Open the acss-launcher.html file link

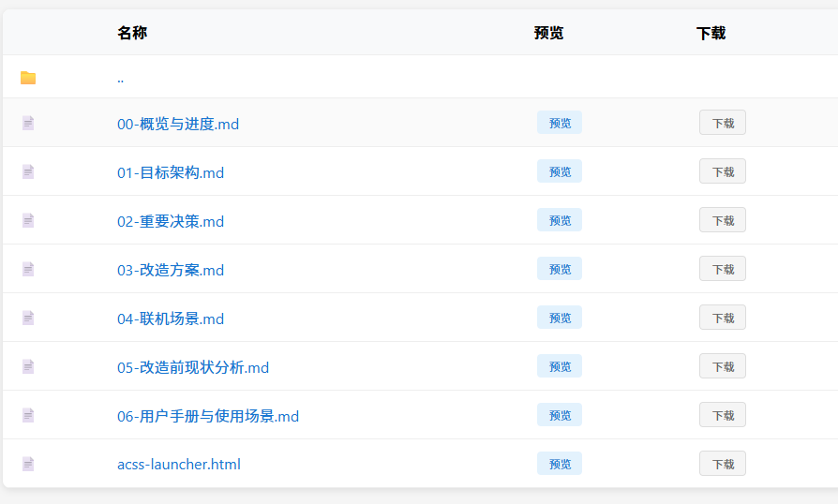179,464
